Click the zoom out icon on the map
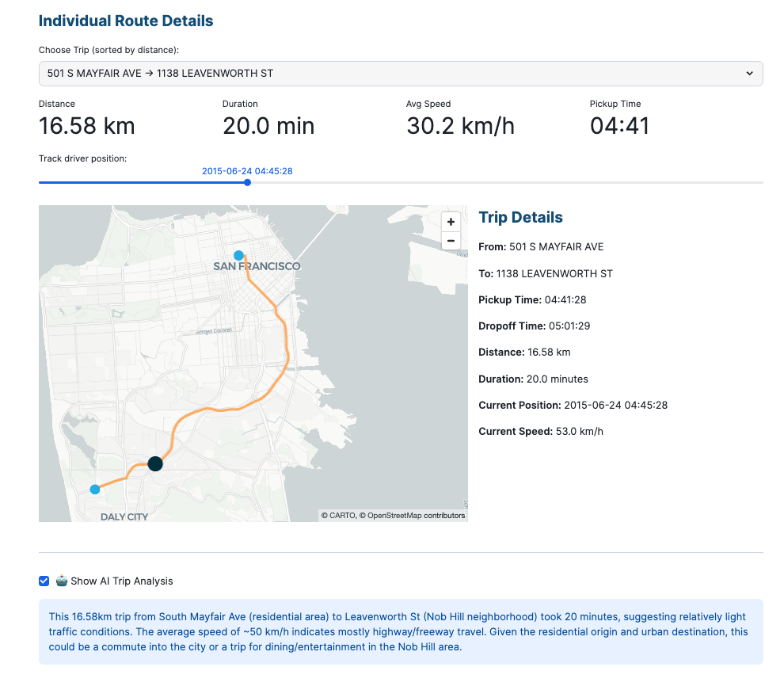 tap(451, 241)
